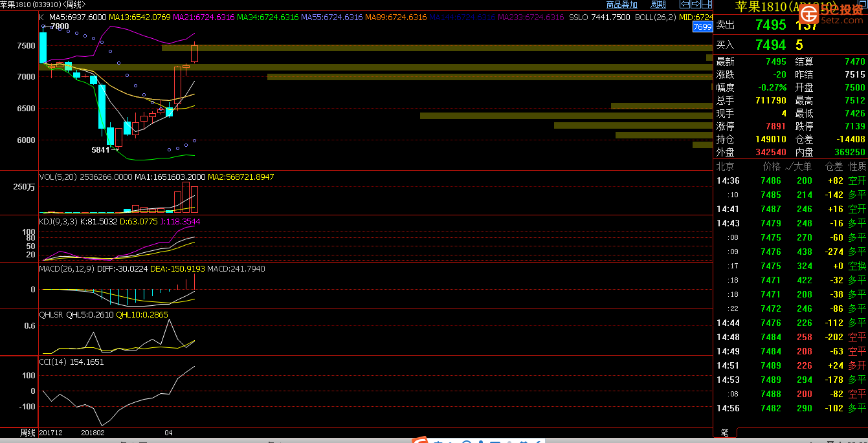Select the 14:48 trade row with 258 volume
The width and height of the screenshot is (868, 443).
(x=791, y=337)
